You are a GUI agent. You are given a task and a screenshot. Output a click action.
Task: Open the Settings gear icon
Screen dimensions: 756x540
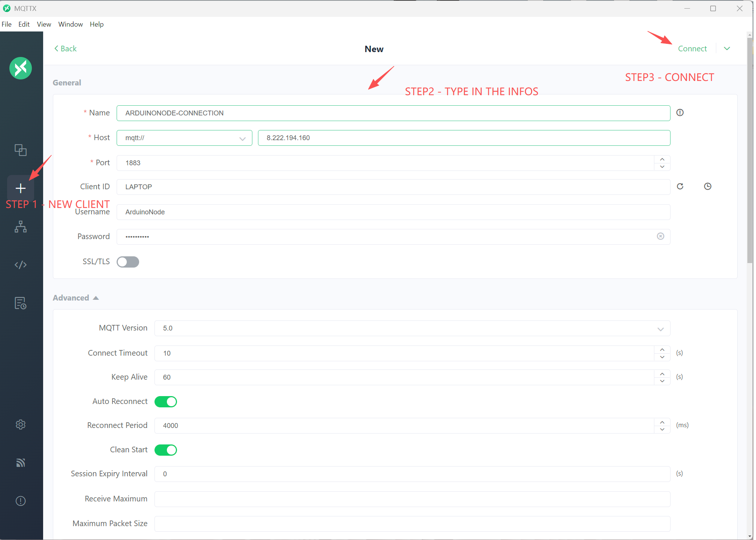click(x=21, y=425)
